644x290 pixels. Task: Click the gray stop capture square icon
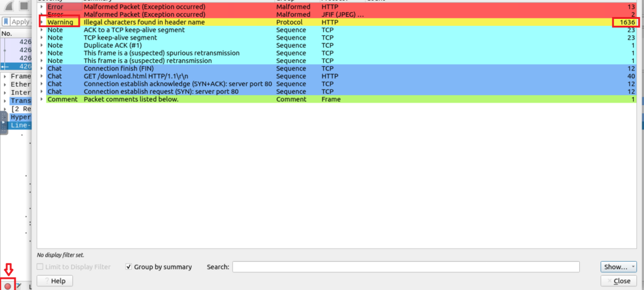24,6
